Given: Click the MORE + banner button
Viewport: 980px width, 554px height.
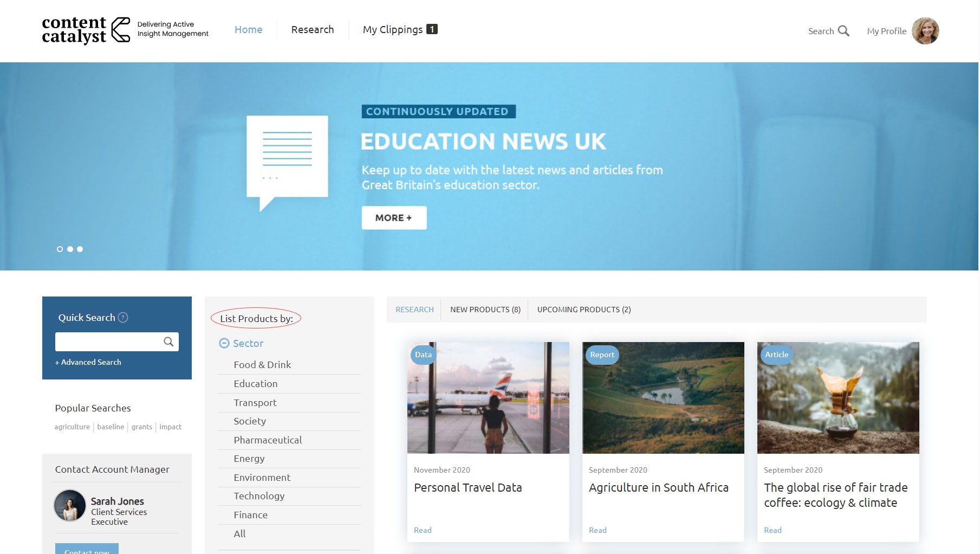Looking at the screenshot, I should pyautogui.click(x=394, y=218).
